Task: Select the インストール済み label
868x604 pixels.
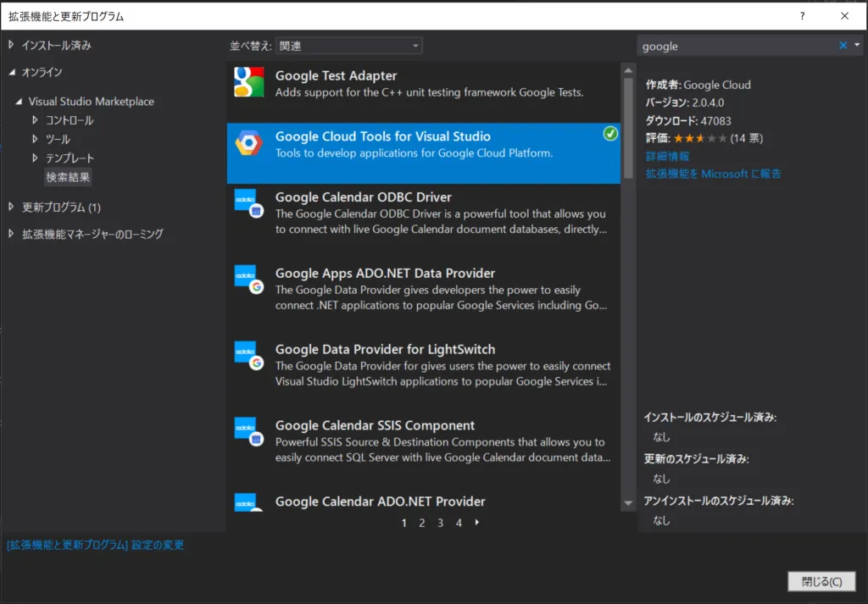Action: pos(57,46)
